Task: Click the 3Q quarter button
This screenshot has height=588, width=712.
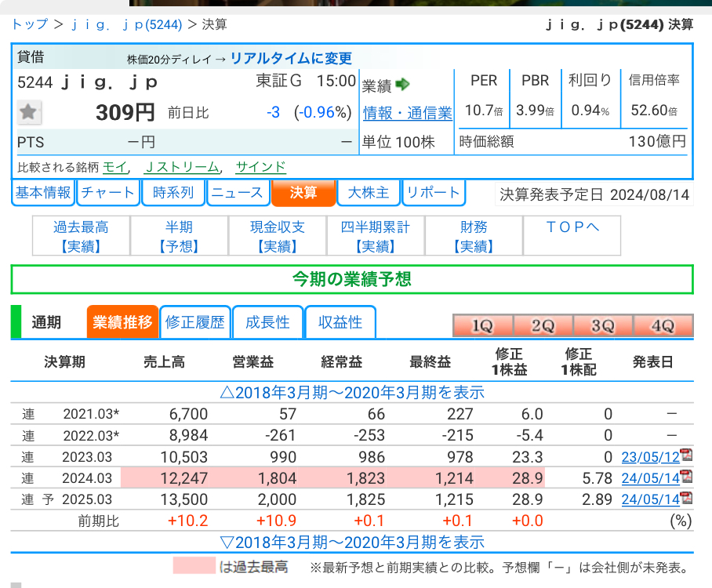Action: (603, 325)
